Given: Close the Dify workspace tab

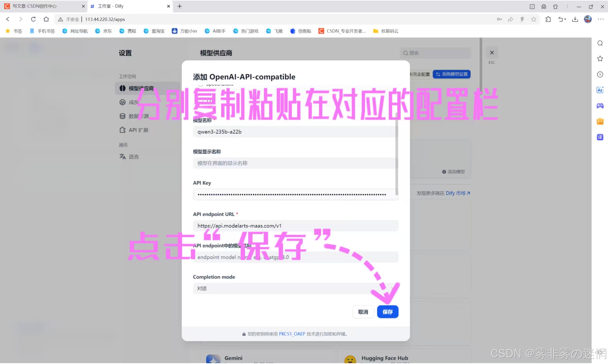Looking at the screenshot, I should [x=168, y=6].
